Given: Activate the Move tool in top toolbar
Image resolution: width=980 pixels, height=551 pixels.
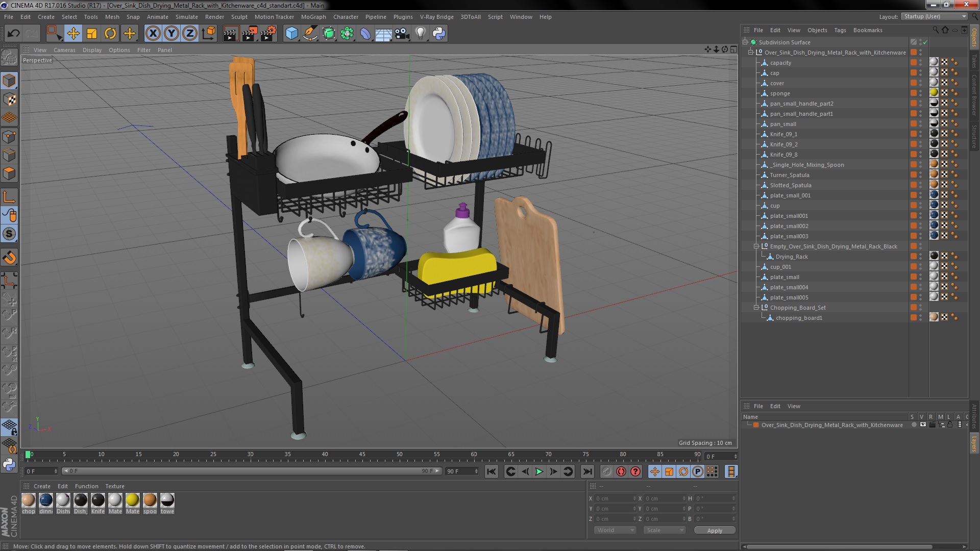Looking at the screenshot, I should click(x=73, y=34).
